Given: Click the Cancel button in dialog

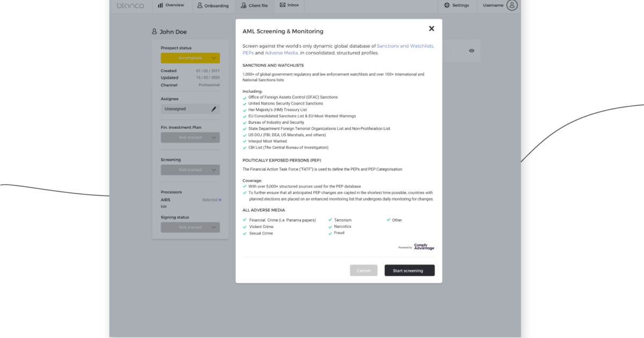Looking at the screenshot, I should tap(363, 270).
